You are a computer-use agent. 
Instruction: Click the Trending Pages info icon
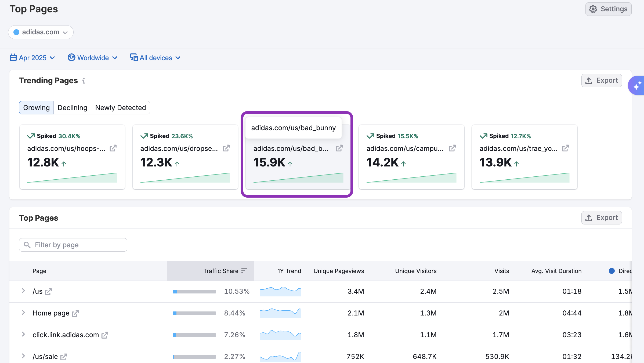pyautogui.click(x=84, y=81)
